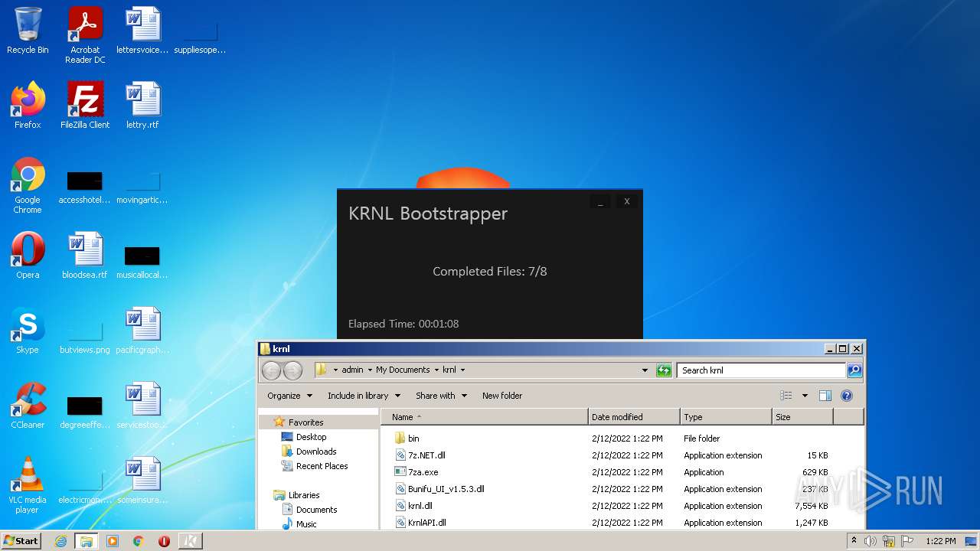Sort by Date modified column header

click(x=634, y=417)
